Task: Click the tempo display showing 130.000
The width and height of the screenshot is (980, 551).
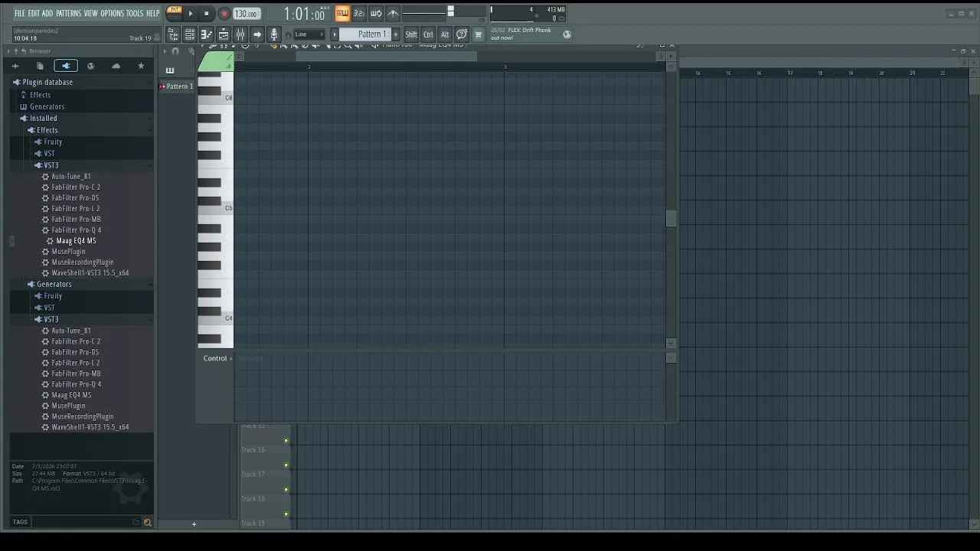Action: point(246,14)
